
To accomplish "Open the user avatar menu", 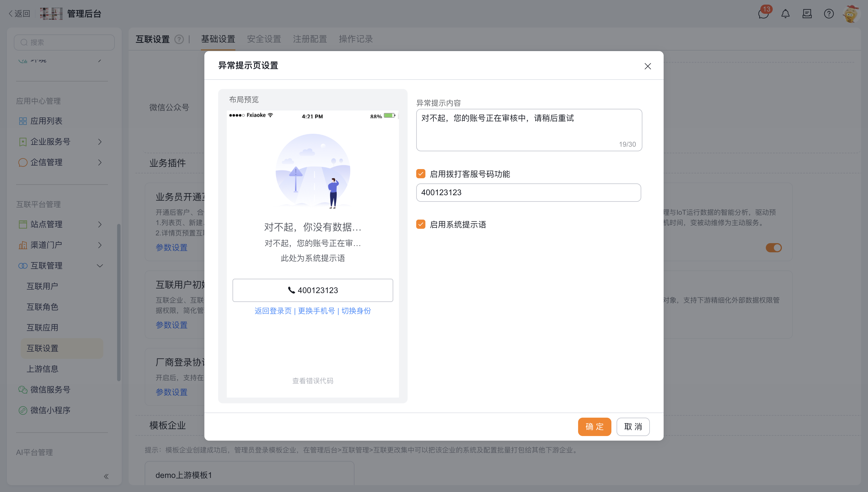I will click(850, 13).
